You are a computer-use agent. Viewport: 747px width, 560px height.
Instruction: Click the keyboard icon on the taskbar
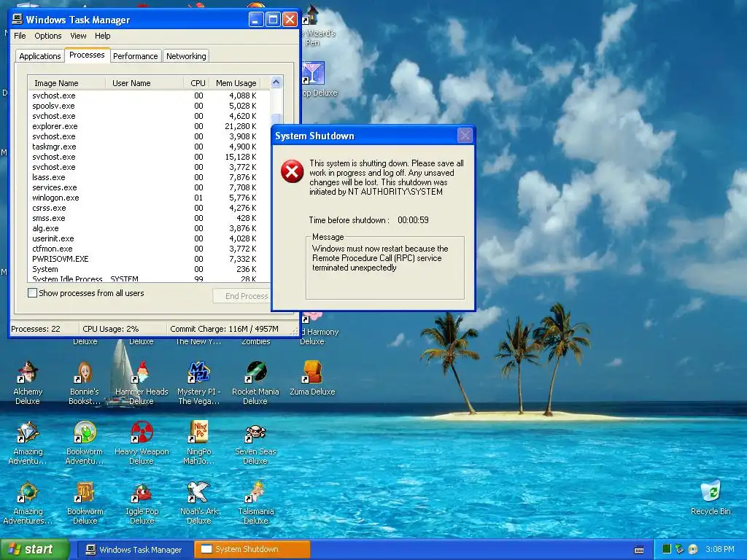click(x=639, y=550)
